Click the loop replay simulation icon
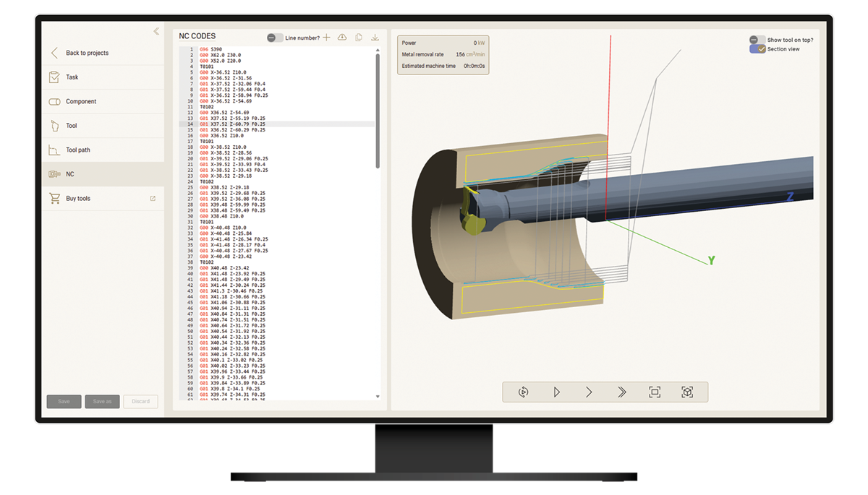Image resolution: width=868 pixels, height=495 pixels. pos(524,392)
